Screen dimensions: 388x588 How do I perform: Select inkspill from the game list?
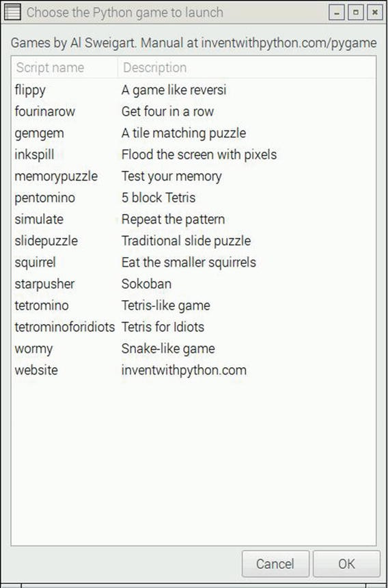click(x=193, y=155)
